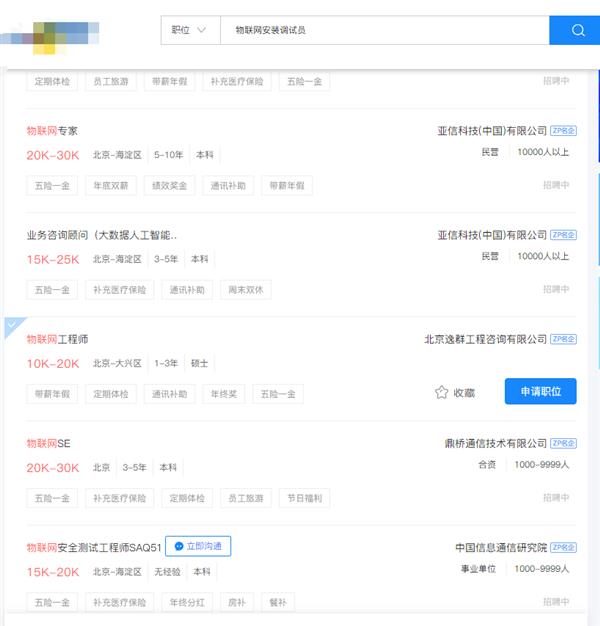The image size is (600, 626).
Task: Open 鼎桥通信技术有限公司 company page
Action: pos(495,444)
